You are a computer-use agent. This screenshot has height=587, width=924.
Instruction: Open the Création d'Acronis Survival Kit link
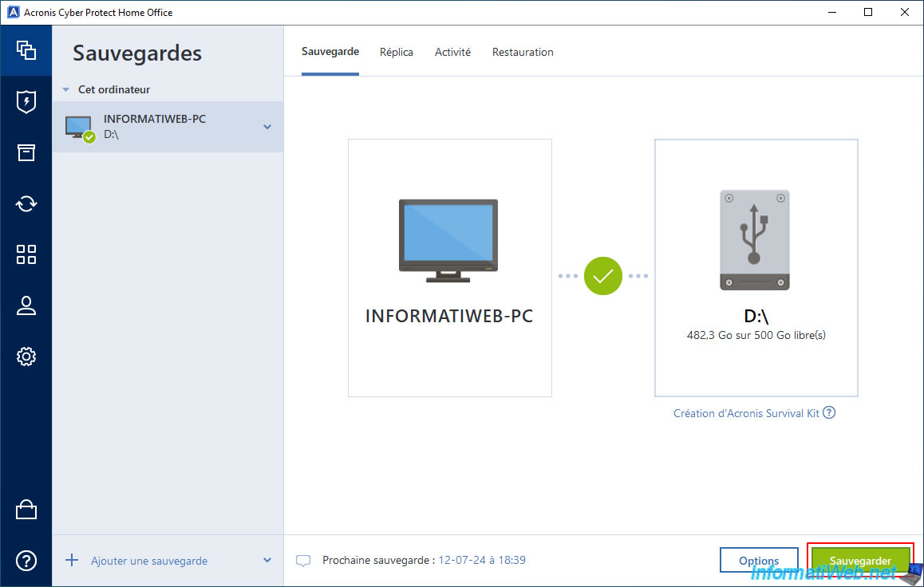click(x=746, y=413)
